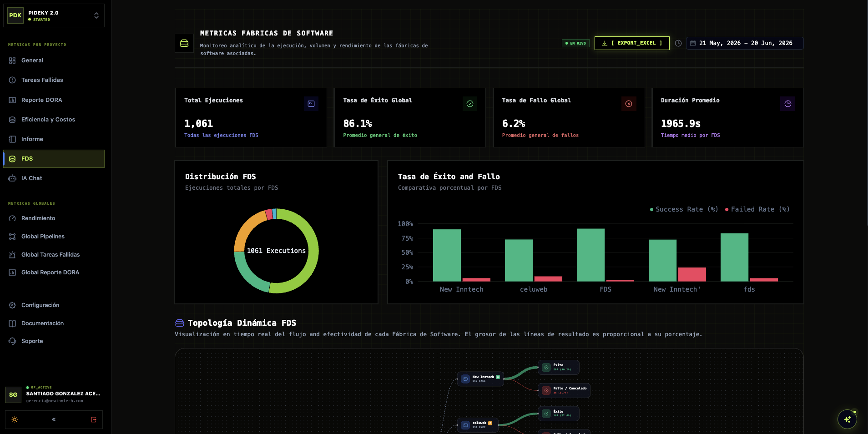The width and height of the screenshot is (868, 434).
Task: Open the 21 May – 20 Jun date picker
Action: (745, 43)
